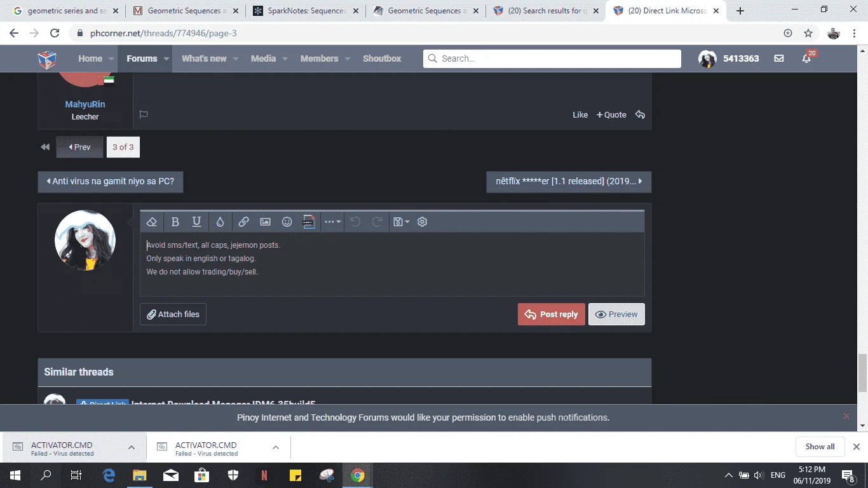Open File Explorer from the taskbar
The height and width of the screenshot is (488, 868).
click(140, 475)
